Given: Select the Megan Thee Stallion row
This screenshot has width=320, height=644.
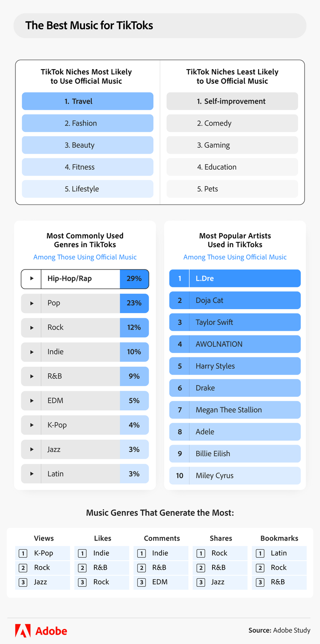Looking at the screenshot, I should (235, 410).
